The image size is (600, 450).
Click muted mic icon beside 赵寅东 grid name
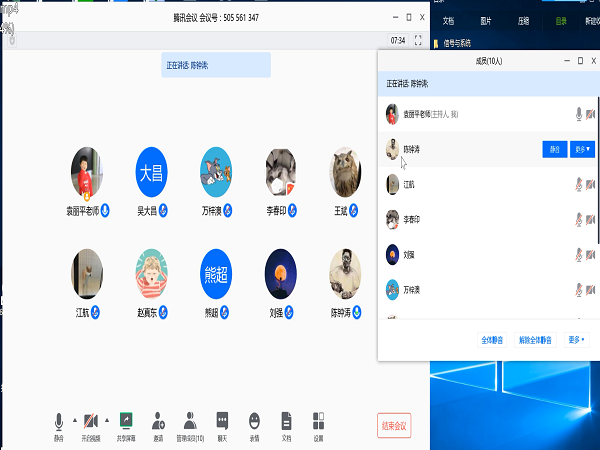point(163,313)
